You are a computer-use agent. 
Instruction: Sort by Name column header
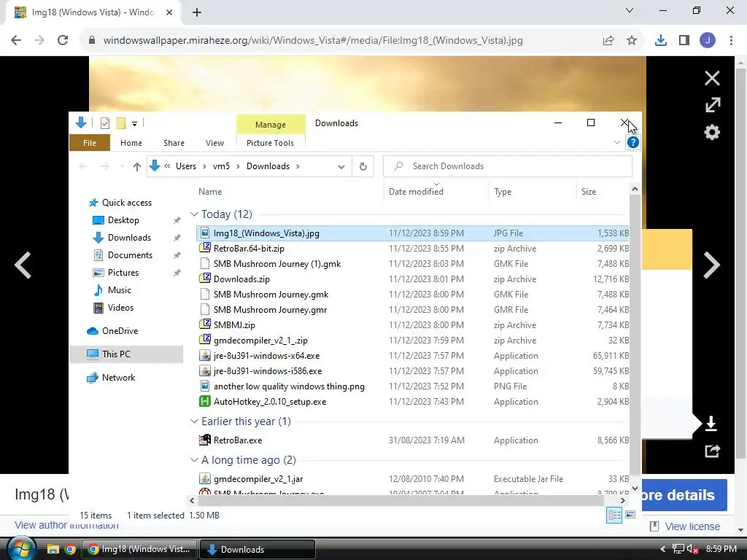tap(210, 192)
